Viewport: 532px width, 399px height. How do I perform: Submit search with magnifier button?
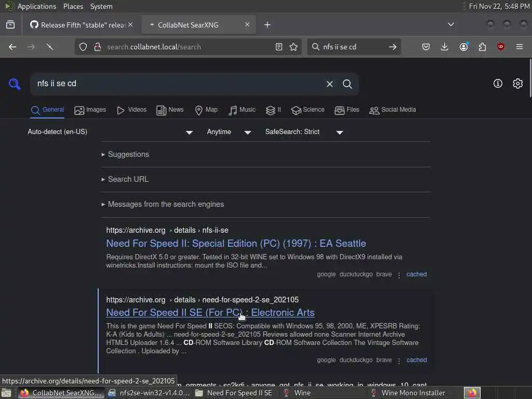pyautogui.click(x=347, y=84)
